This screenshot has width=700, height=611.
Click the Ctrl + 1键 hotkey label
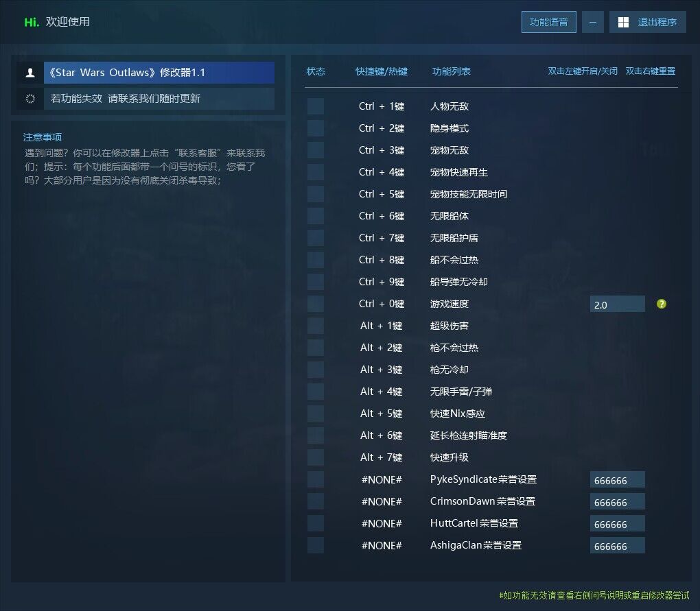coord(382,106)
